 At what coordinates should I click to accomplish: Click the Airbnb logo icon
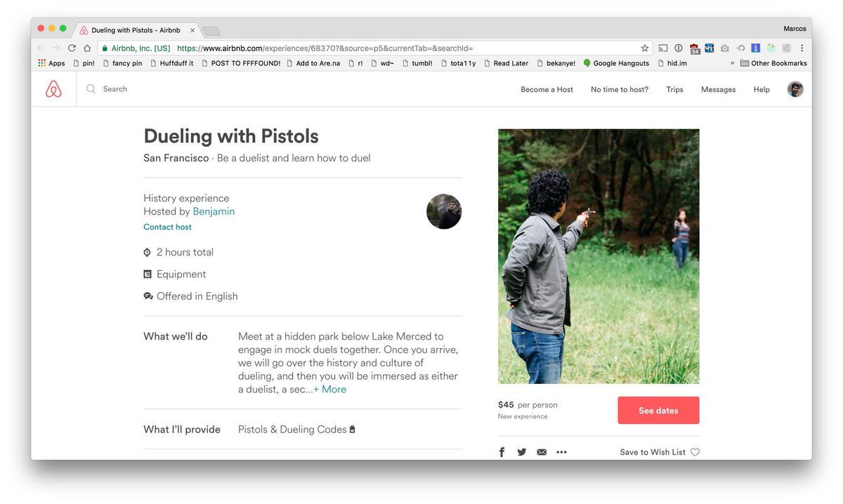(53, 89)
